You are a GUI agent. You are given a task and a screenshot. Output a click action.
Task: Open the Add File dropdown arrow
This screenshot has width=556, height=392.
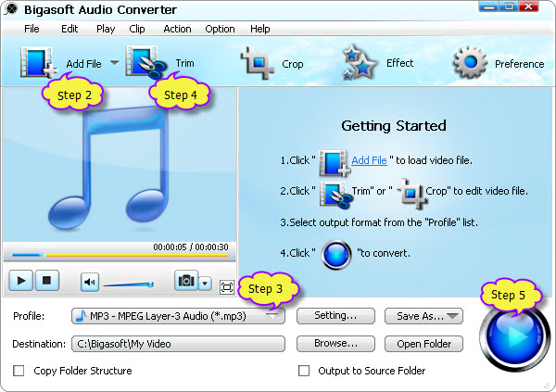coord(114,63)
